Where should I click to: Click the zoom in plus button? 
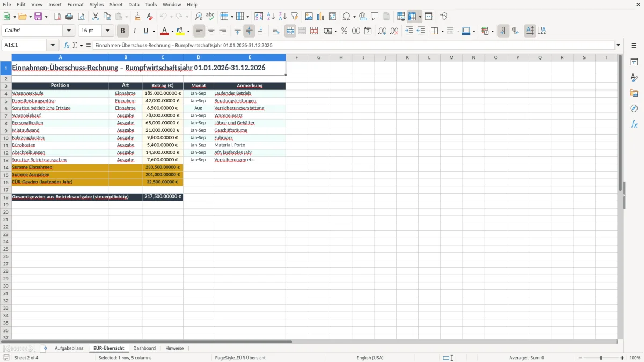pyautogui.click(x=623, y=358)
